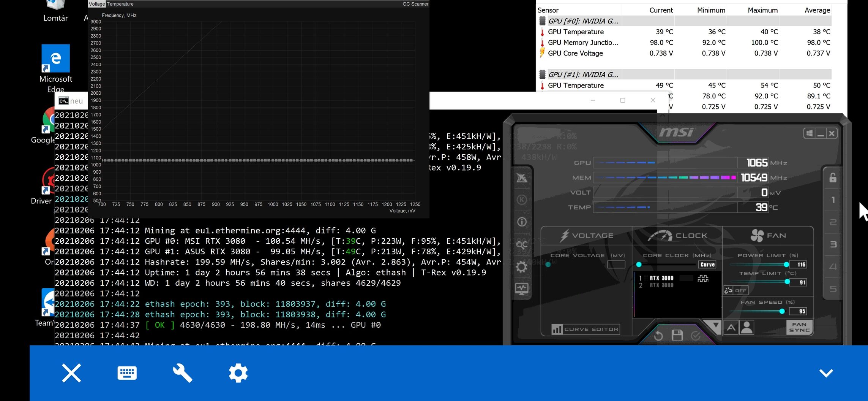Image resolution: width=868 pixels, height=401 pixels.
Task: Open Curve Editor button in Voltage panel
Action: pos(586,329)
